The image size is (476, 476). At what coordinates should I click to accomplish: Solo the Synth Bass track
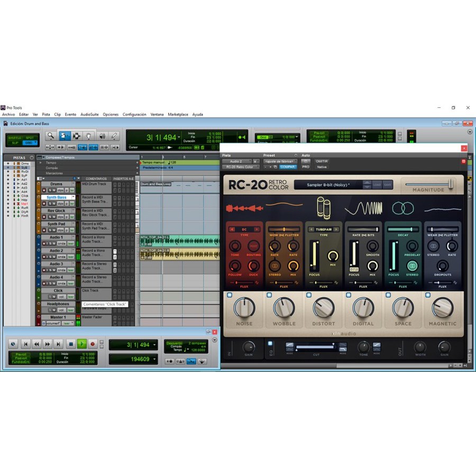point(50,204)
